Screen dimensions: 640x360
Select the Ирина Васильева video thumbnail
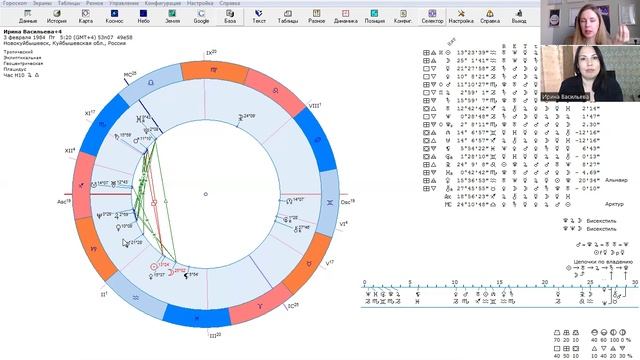(590, 73)
